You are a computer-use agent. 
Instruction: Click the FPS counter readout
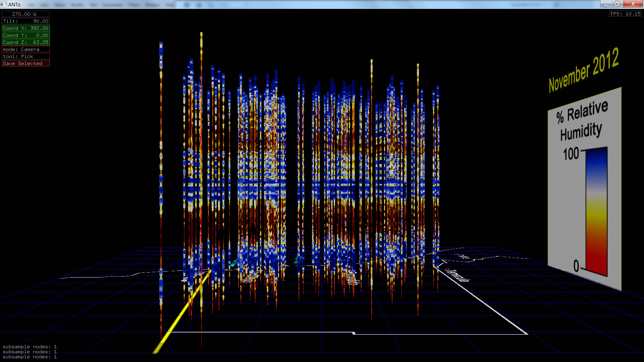(x=625, y=14)
